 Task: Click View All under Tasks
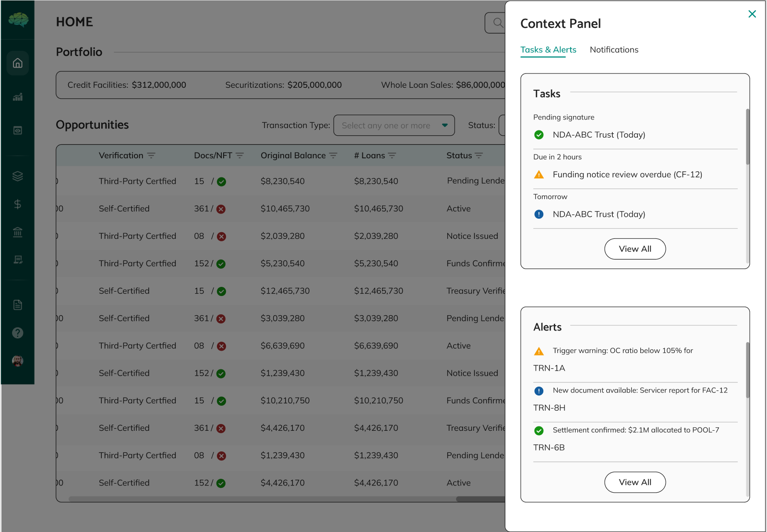[635, 249]
